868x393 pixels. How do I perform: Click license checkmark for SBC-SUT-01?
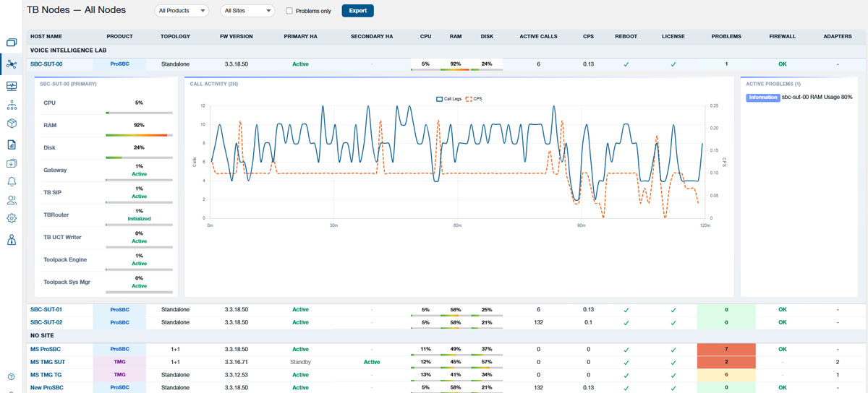pyautogui.click(x=673, y=310)
